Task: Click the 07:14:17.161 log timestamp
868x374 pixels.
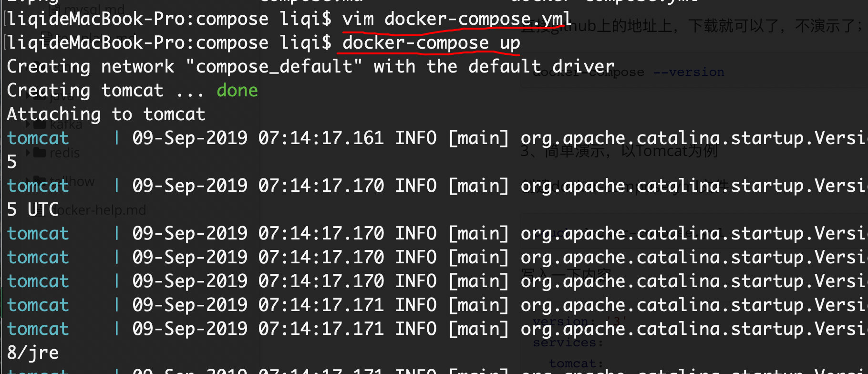Action: [321, 138]
